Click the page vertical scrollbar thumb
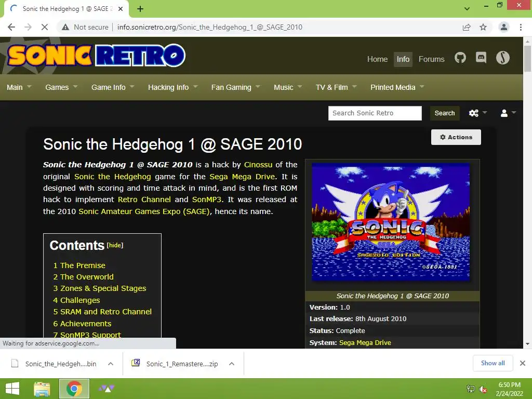The height and width of the screenshot is (399, 532). (x=527, y=58)
